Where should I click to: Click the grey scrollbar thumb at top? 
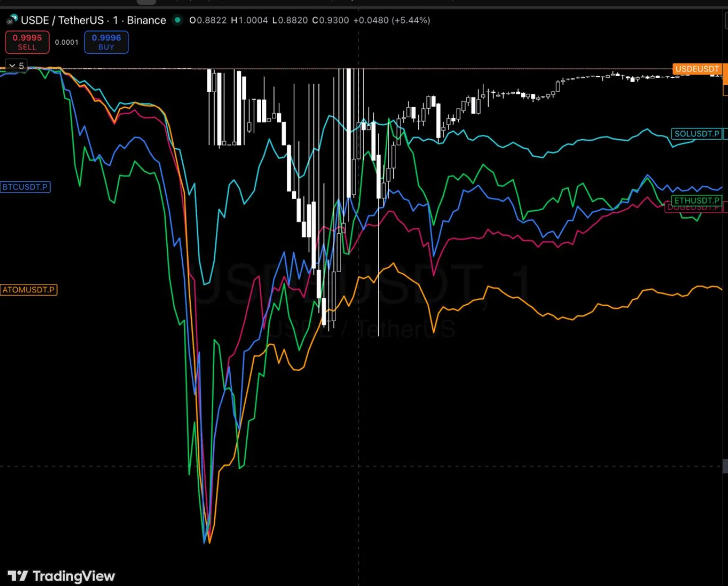tap(147, 2)
